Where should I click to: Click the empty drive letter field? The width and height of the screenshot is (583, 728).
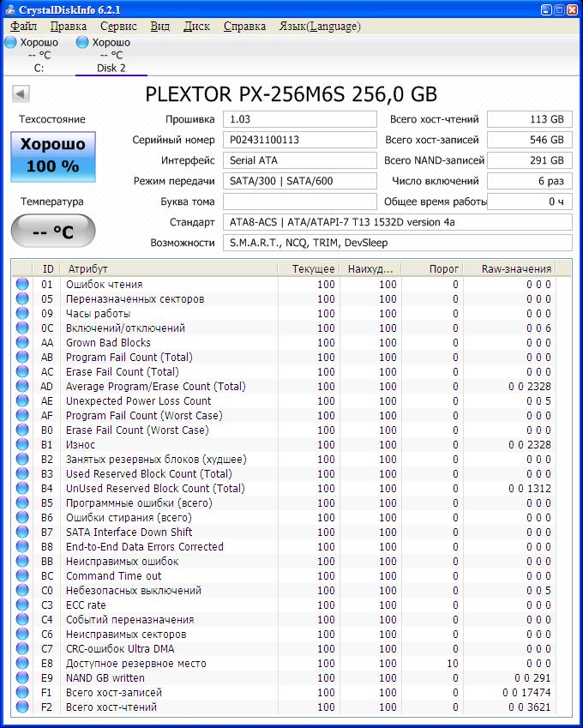coord(300,202)
